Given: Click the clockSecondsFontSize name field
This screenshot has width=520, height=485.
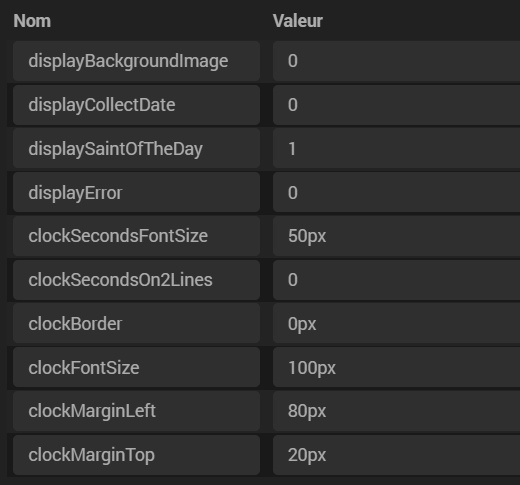Looking at the screenshot, I should click(x=136, y=236).
